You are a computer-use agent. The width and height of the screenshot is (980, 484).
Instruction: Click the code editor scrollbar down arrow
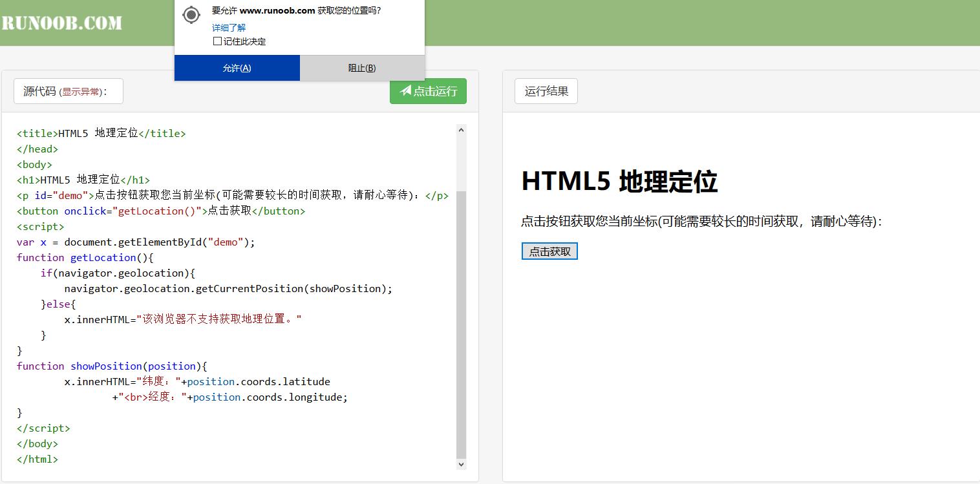click(x=461, y=464)
